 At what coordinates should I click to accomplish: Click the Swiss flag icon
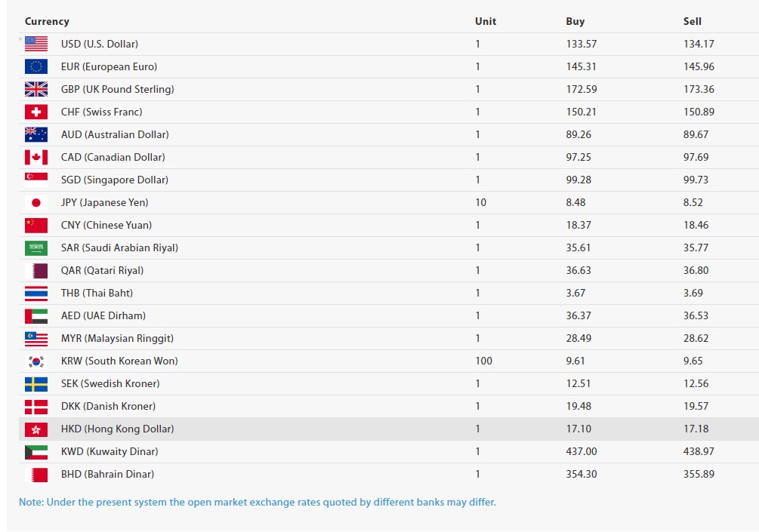tap(36, 112)
